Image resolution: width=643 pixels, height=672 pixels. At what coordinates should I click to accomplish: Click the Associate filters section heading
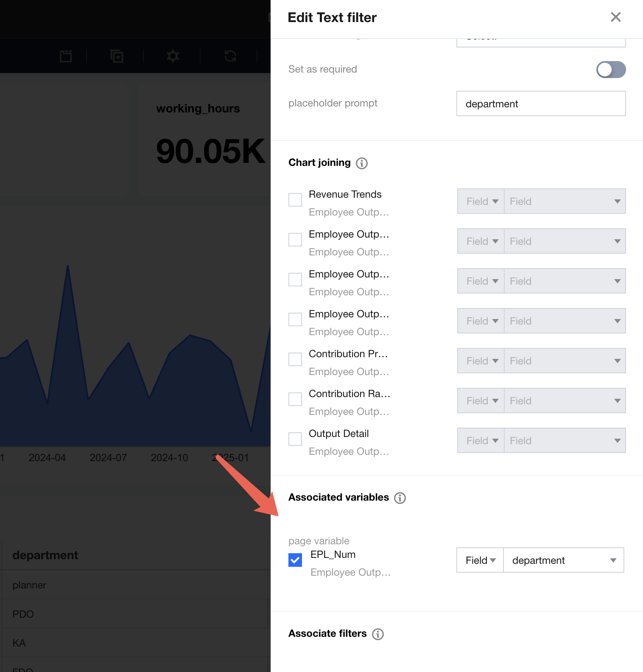tap(327, 633)
